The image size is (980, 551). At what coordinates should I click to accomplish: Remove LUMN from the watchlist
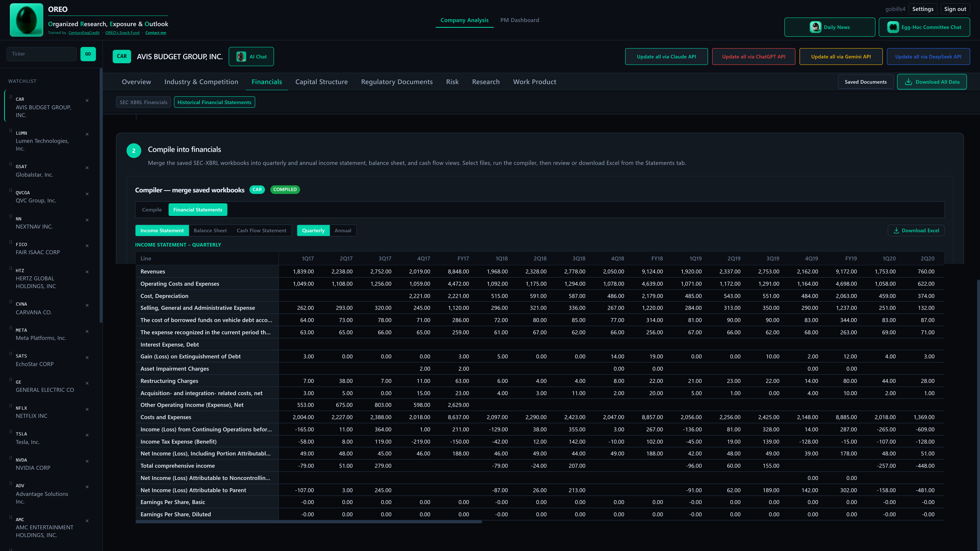[x=87, y=134]
